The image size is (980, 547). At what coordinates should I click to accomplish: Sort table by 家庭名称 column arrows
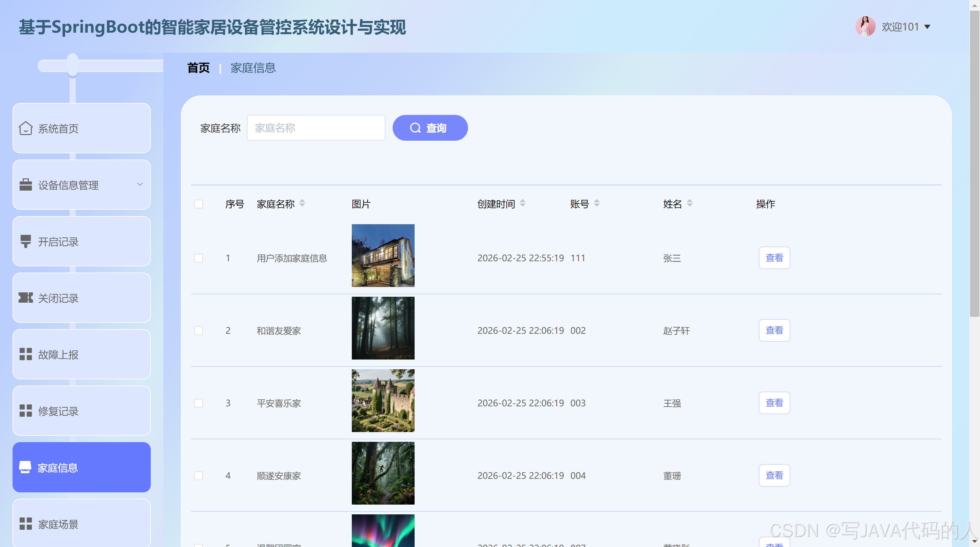(302, 203)
